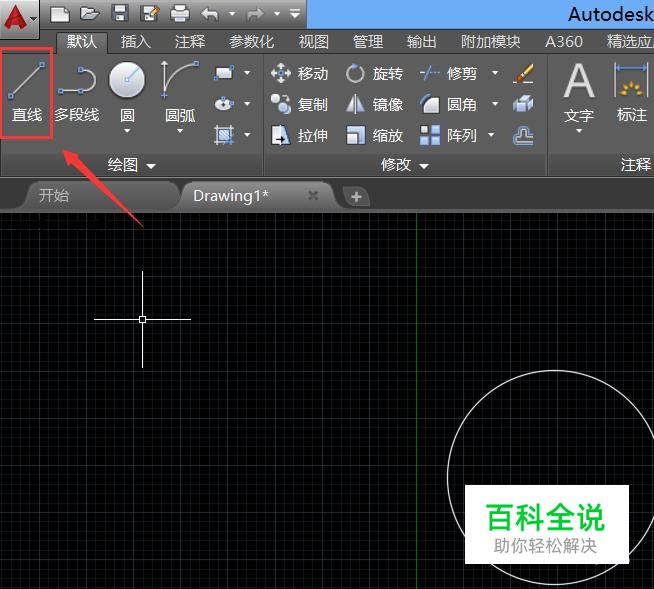
Task: Click the 移动 (Move) tool
Action: tap(300, 74)
